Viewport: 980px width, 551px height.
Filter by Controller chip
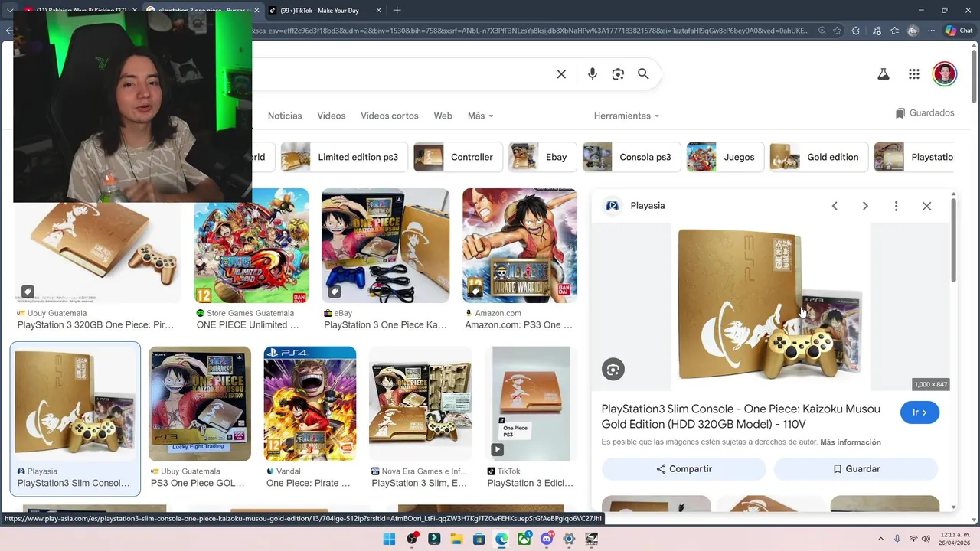point(458,157)
